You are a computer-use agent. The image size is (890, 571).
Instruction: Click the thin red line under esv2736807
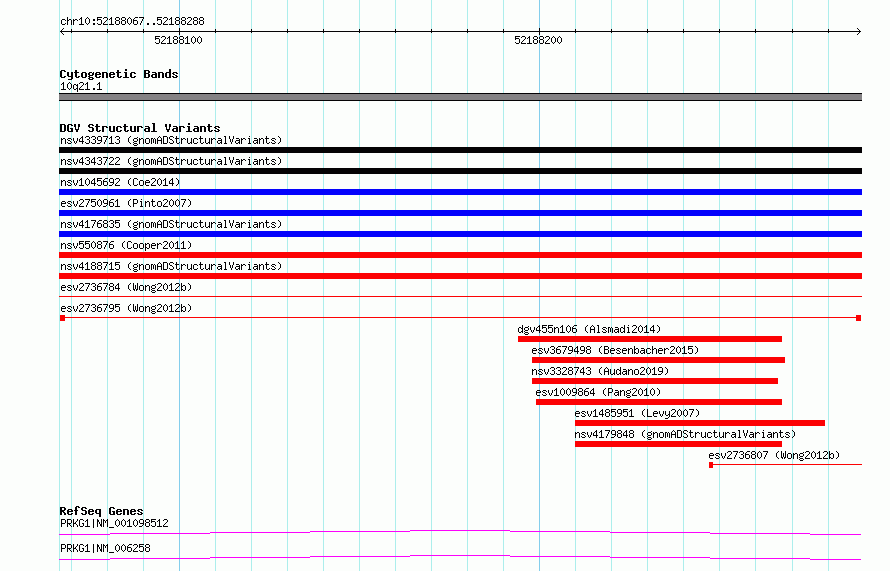(786, 465)
